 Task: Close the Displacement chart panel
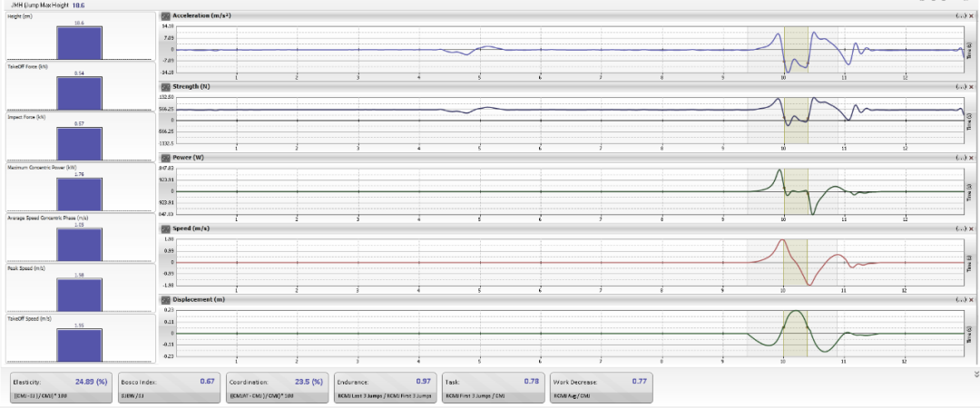pyautogui.click(x=972, y=299)
